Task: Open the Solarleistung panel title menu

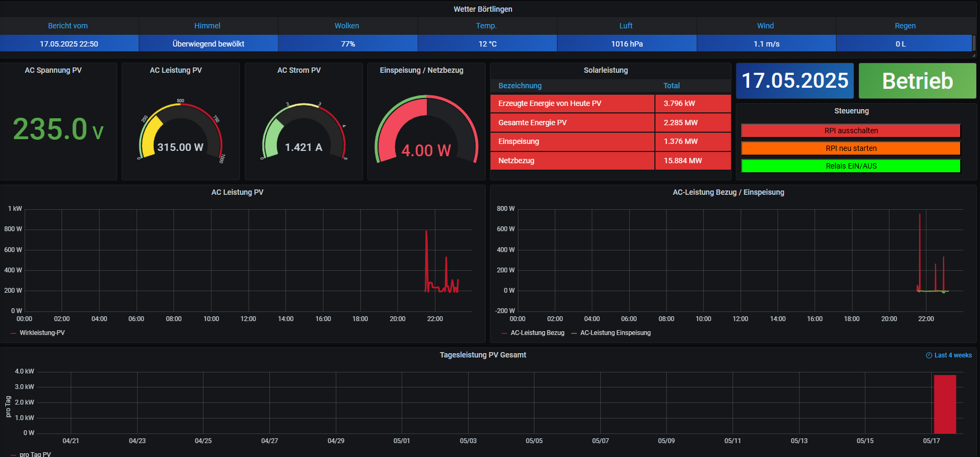Action: tap(605, 70)
